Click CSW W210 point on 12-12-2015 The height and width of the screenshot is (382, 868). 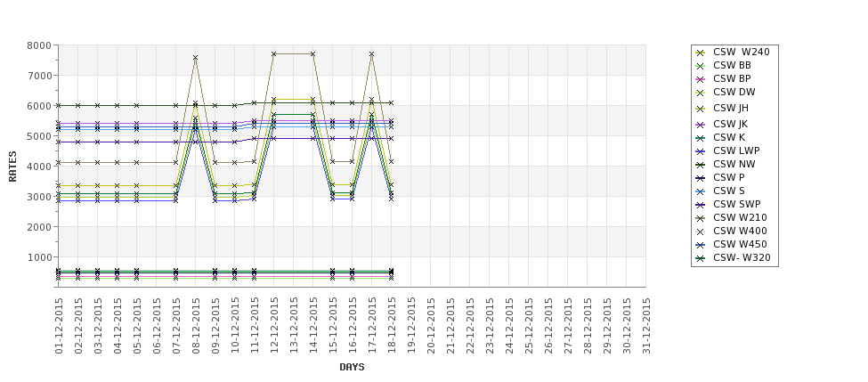273,53
